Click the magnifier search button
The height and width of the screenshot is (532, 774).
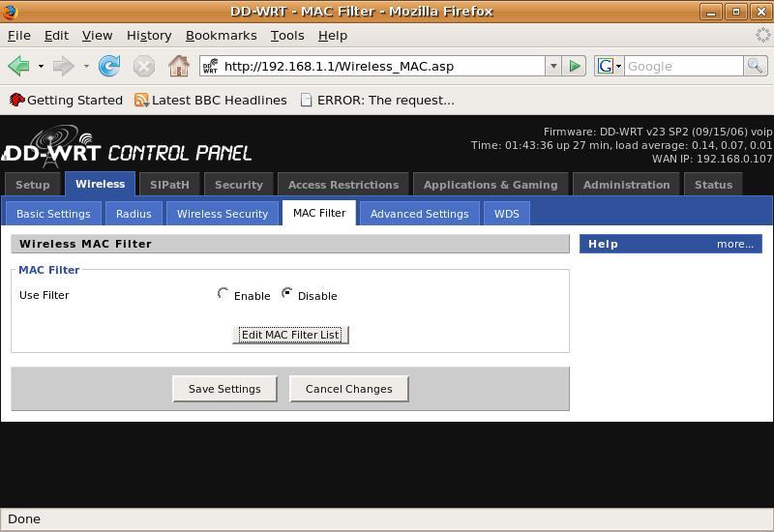[x=756, y=66]
